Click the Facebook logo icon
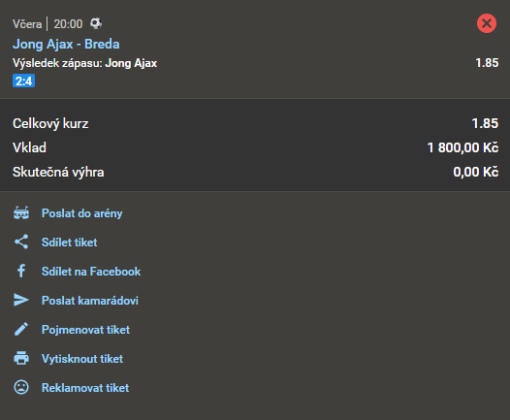This screenshot has width=510, height=420. click(21, 271)
